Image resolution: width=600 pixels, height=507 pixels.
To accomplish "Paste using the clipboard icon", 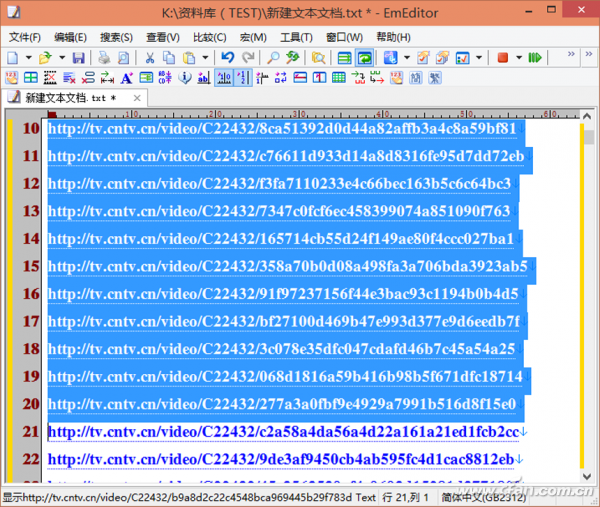I will [189, 58].
